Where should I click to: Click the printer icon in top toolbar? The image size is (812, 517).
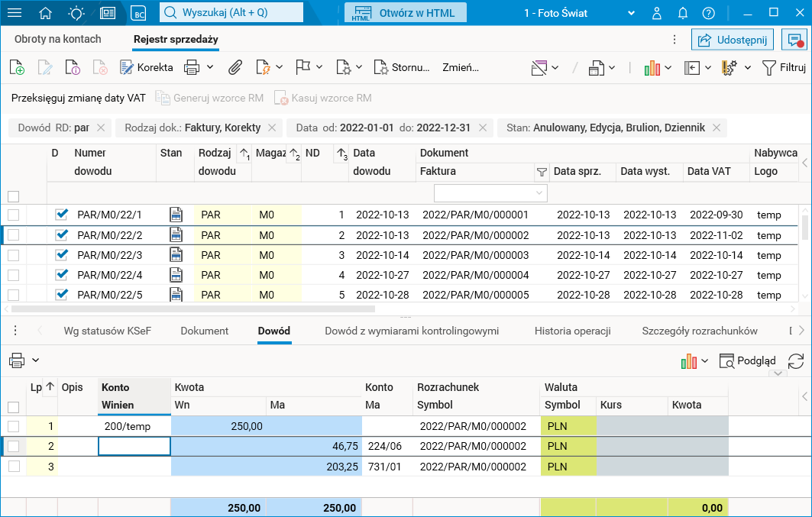coord(192,68)
